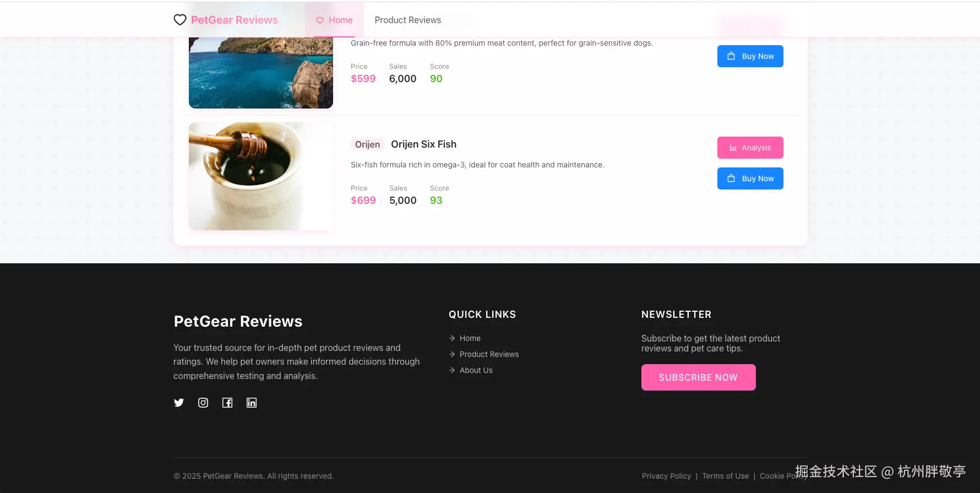Click the ocean cliff product thumbnail
The width and height of the screenshot is (980, 493).
261,73
